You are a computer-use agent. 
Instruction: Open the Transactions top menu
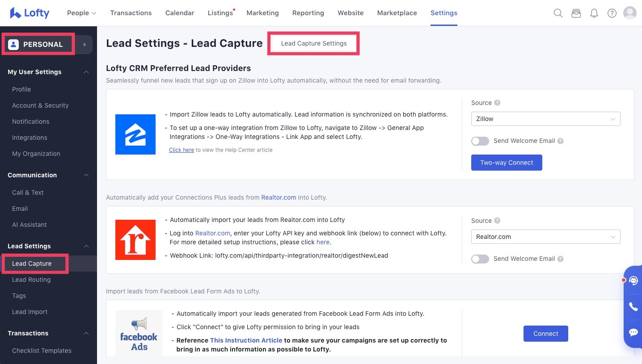coord(131,13)
